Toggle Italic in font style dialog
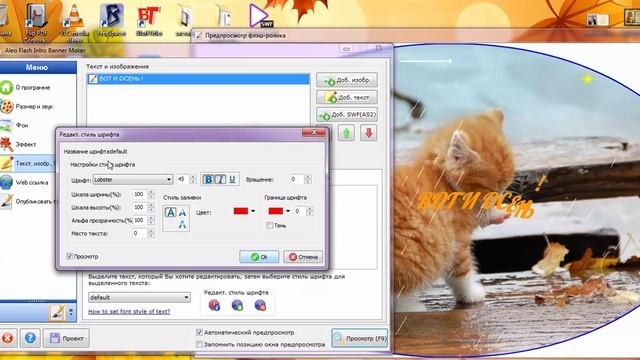 tap(220, 179)
